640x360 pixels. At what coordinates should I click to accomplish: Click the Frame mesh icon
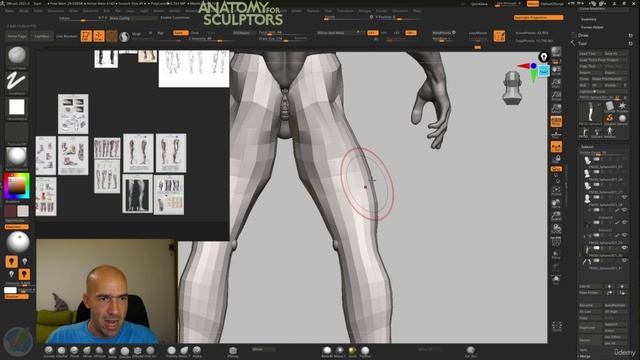556,191
